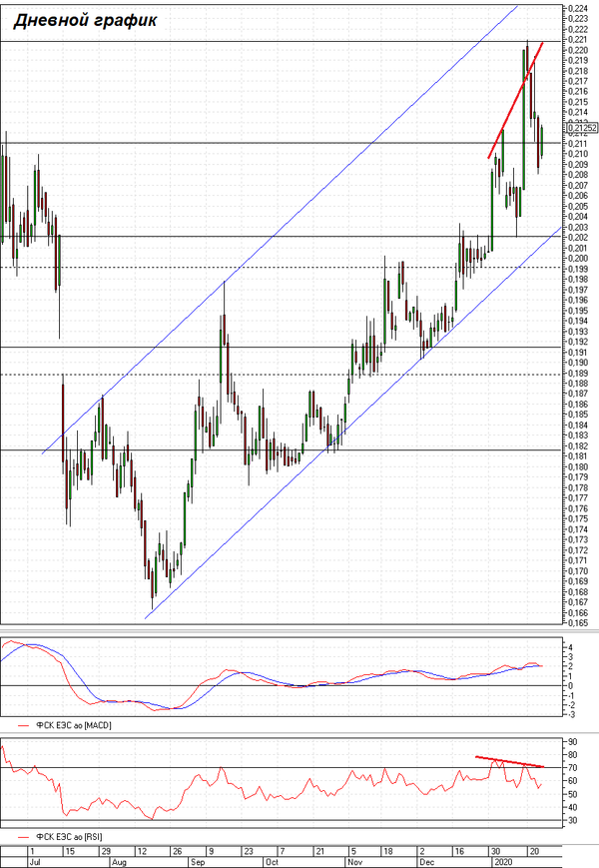The height and width of the screenshot is (868, 599).
Task: Click the Aug month label
Action: pyautogui.click(x=119, y=862)
